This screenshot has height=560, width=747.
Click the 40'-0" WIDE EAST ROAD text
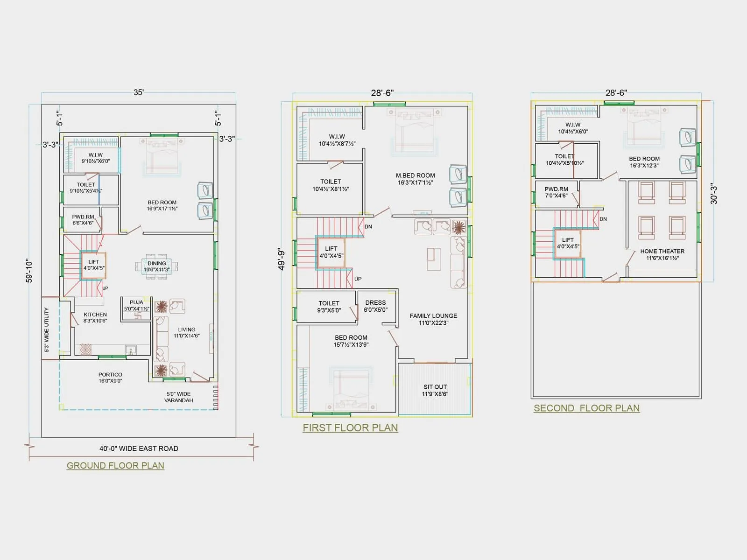139,448
